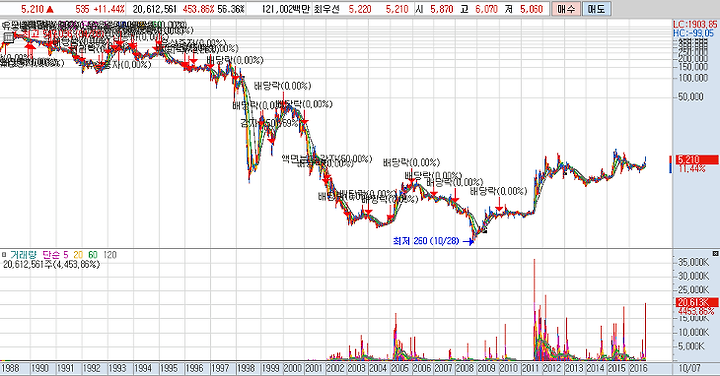Select the 20 volume moving-average label
This screenshot has height=376, width=720.
pos(78,255)
